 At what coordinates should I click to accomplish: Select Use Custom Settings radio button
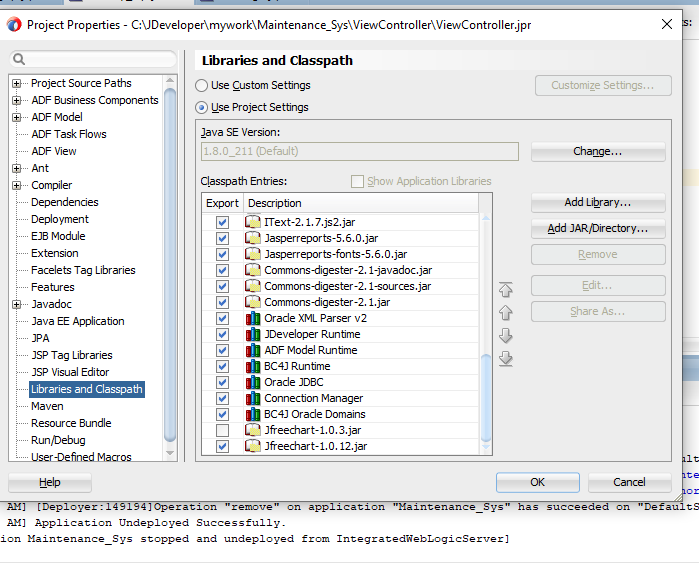click(x=203, y=86)
